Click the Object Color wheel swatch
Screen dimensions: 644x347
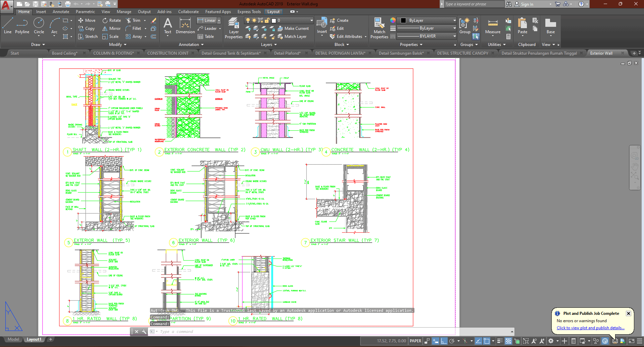pos(393,20)
